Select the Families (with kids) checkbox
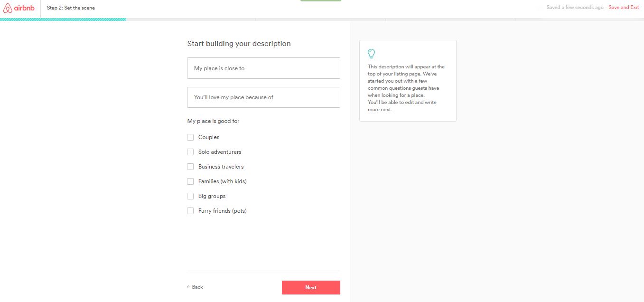Image resolution: width=644 pixels, height=302 pixels. pos(190,181)
